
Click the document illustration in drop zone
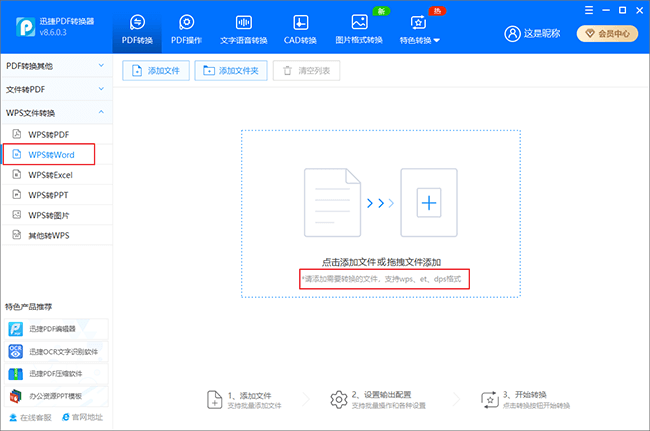(332, 203)
